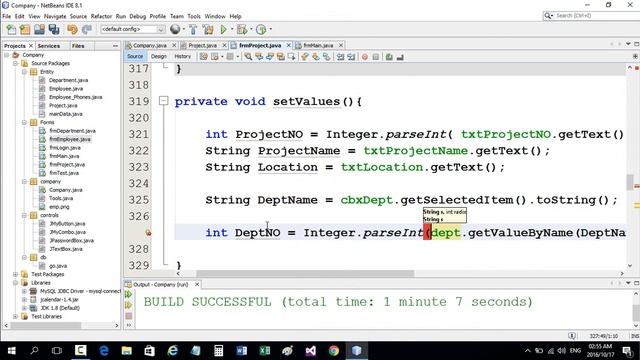This screenshot has width=640, height=360.
Task: Click the Build Project hammer icon
Action: click(x=193, y=29)
